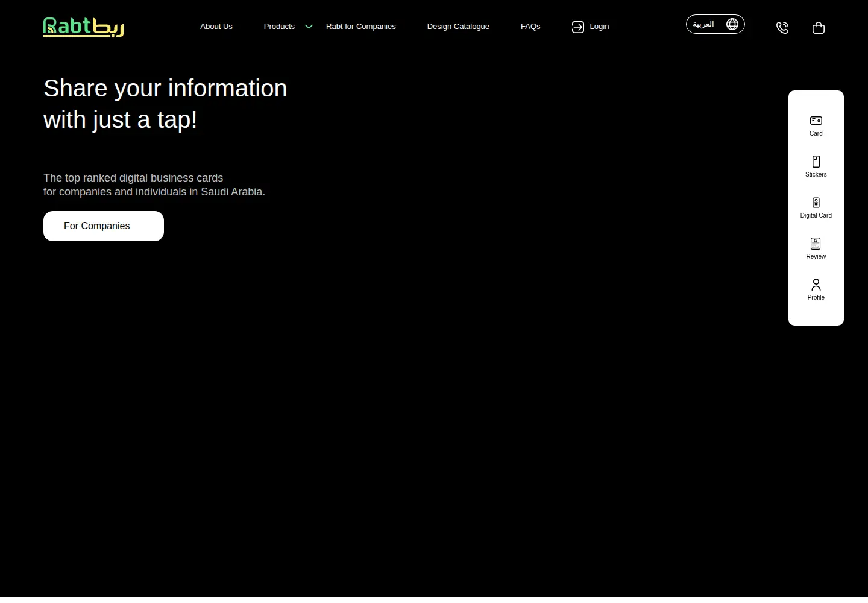Click the Rabt logo
The image size is (868, 603).
pos(84,27)
